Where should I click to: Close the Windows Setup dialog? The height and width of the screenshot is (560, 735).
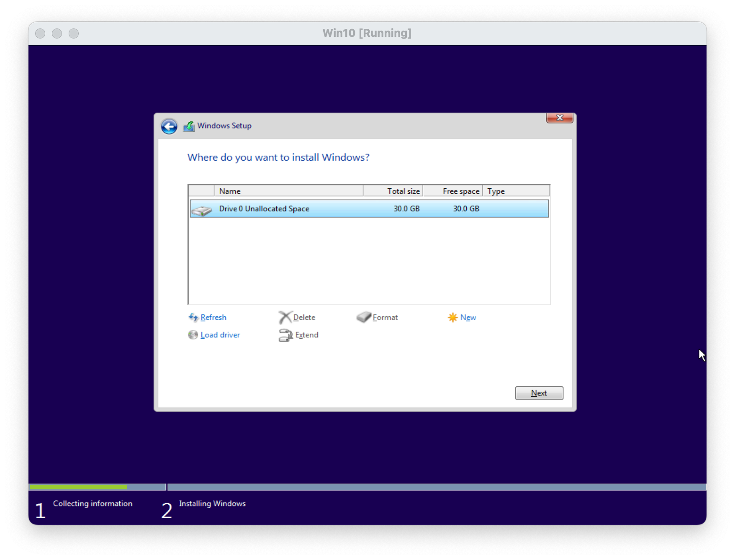click(x=560, y=118)
